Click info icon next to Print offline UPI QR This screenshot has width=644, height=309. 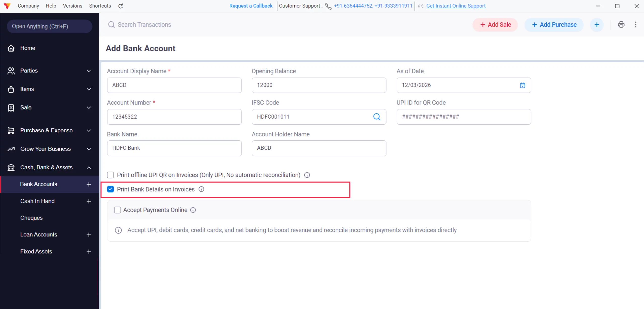[307, 175]
